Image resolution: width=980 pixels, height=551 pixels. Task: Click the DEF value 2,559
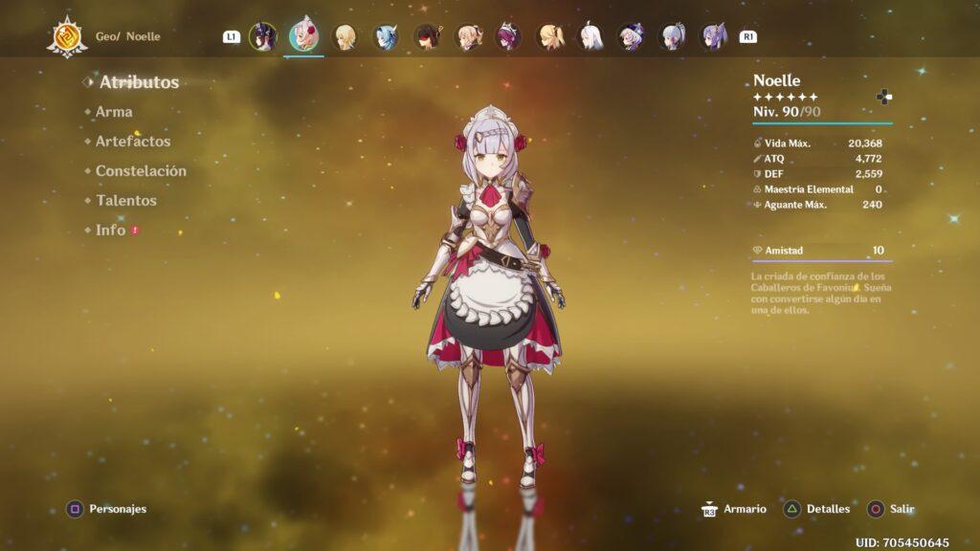coord(869,174)
